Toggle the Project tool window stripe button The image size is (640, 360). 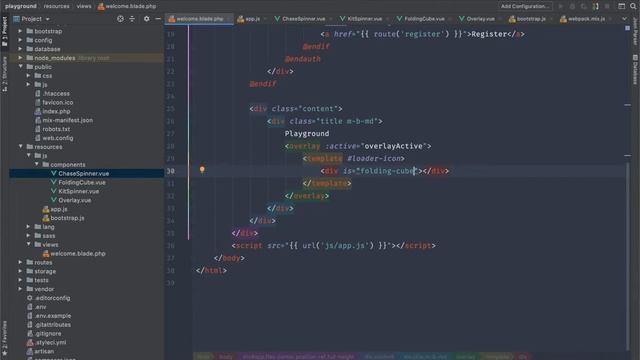4,31
